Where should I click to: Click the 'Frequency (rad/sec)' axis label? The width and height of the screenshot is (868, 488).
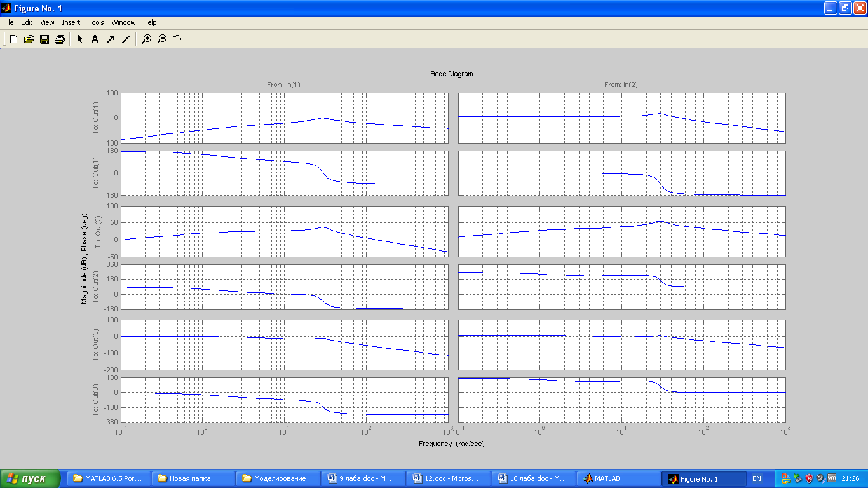point(451,444)
